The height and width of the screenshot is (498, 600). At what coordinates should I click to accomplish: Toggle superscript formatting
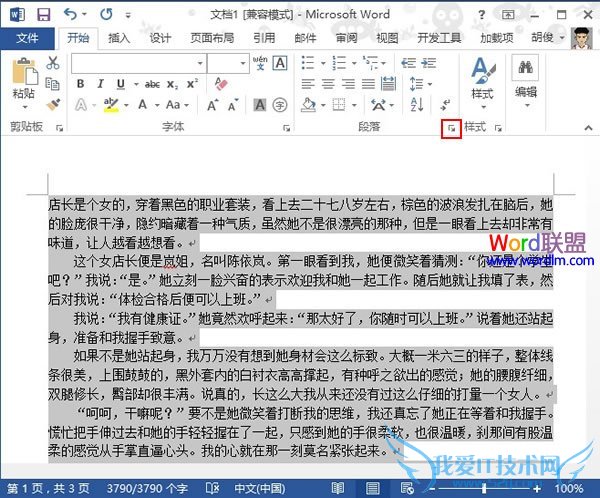192,84
